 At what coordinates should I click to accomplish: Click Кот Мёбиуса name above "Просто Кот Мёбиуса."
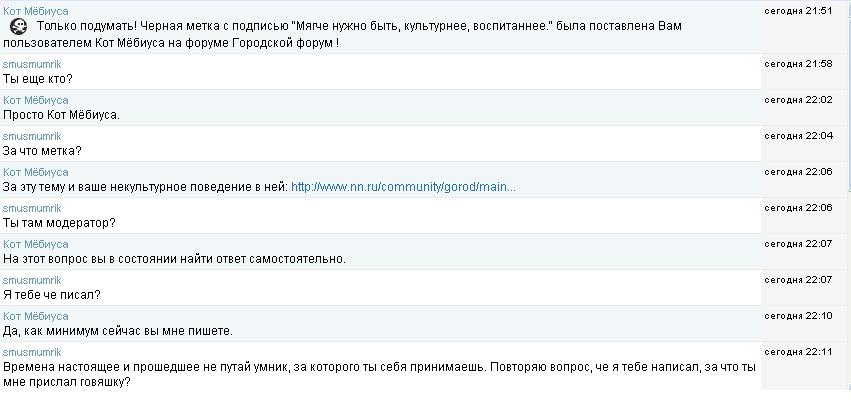click(36, 100)
